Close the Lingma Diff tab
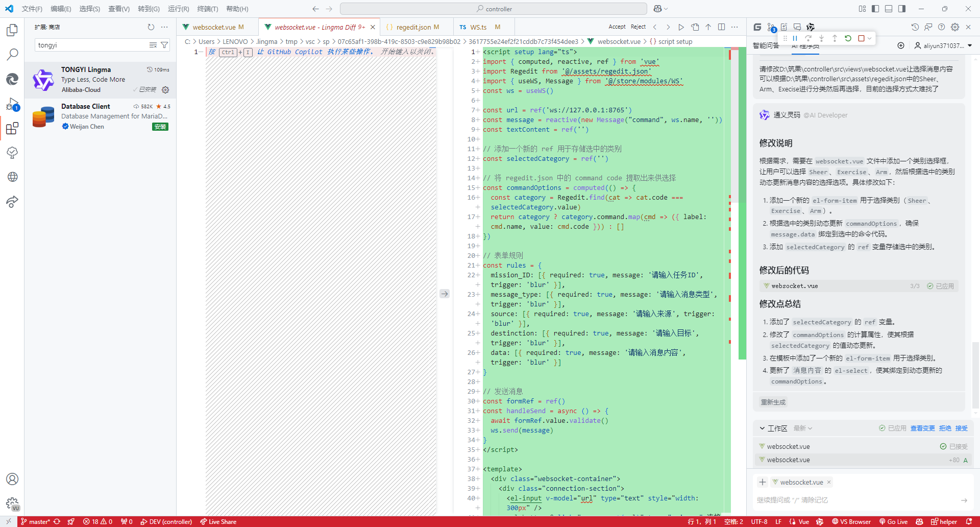Image resolution: width=980 pixels, height=527 pixels. [373, 27]
